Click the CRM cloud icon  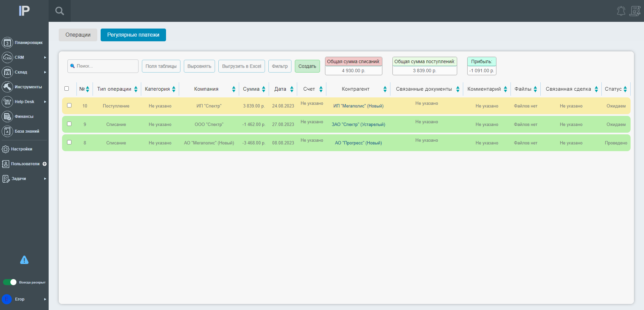point(7,57)
